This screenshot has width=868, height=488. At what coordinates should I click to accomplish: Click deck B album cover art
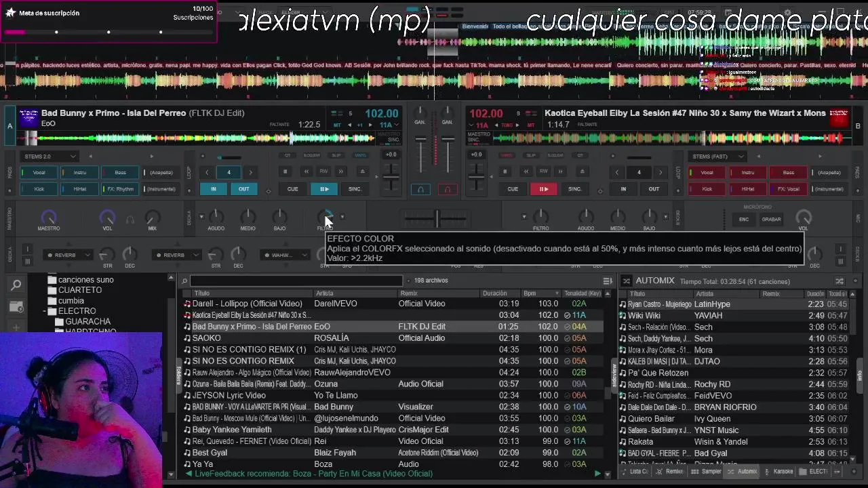pyautogui.click(x=839, y=118)
